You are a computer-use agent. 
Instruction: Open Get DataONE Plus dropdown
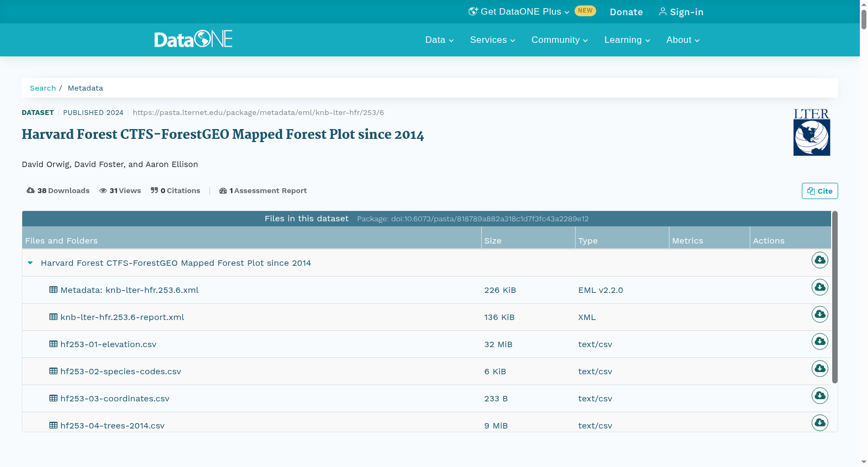pos(520,12)
